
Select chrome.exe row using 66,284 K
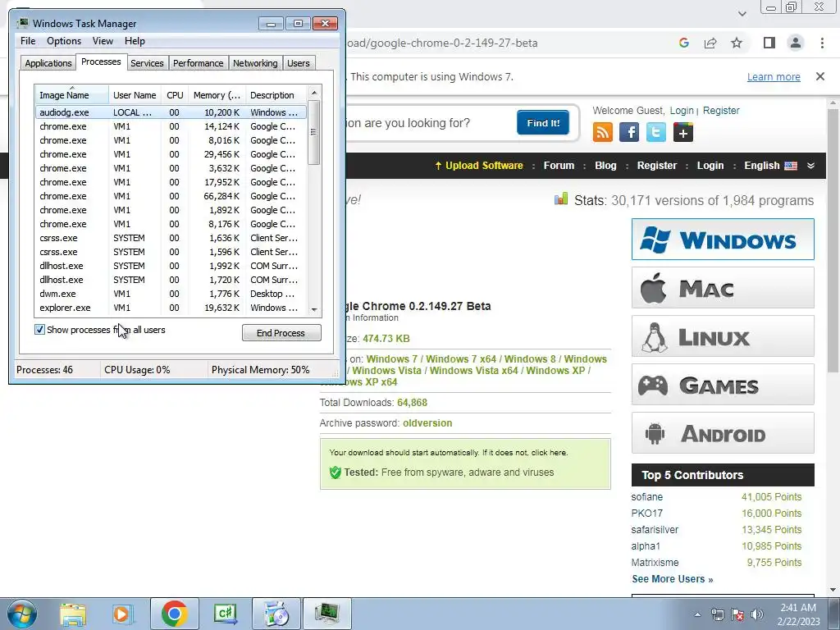point(171,196)
